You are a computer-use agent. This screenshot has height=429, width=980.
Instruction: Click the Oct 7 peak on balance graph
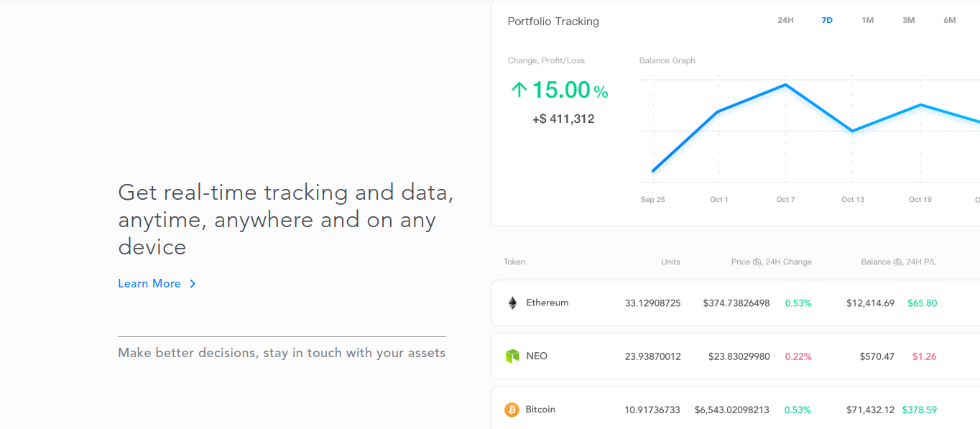tap(785, 85)
